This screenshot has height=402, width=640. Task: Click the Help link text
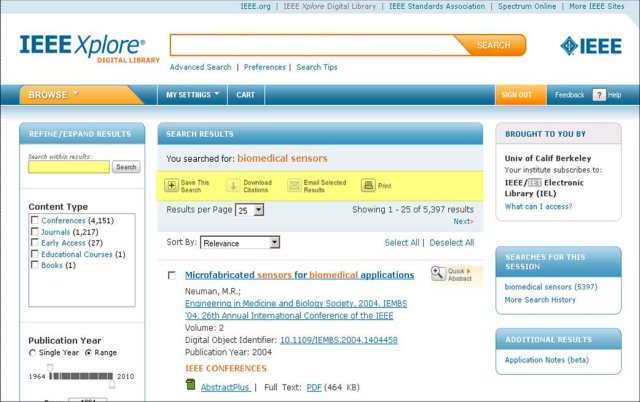coord(614,95)
